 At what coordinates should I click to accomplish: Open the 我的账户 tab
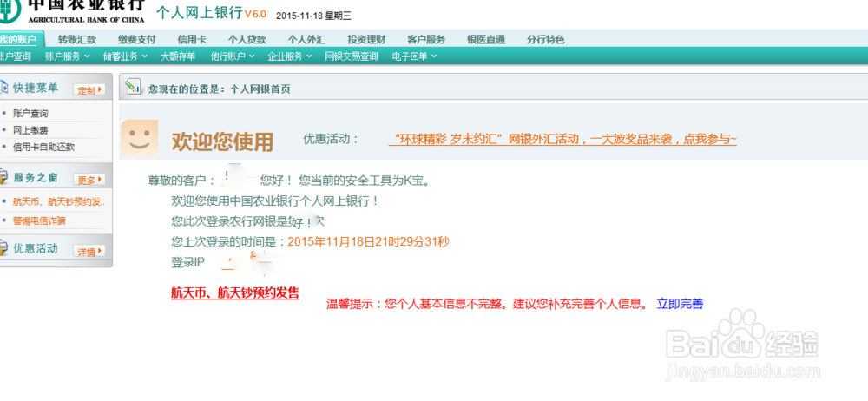pyautogui.click(x=20, y=39)
